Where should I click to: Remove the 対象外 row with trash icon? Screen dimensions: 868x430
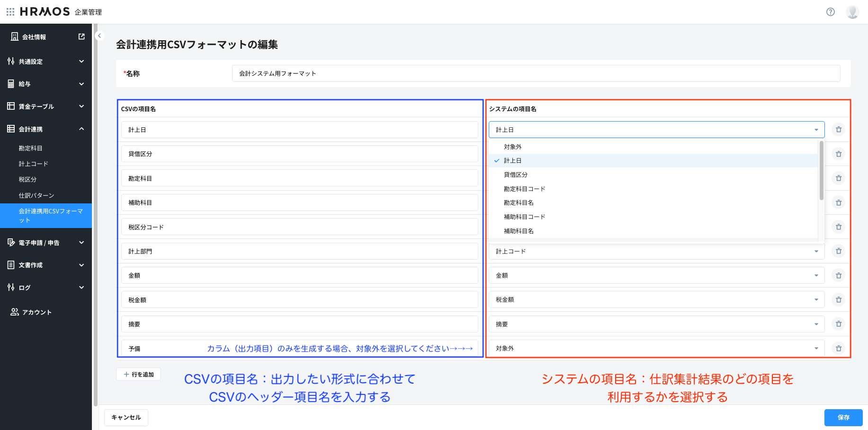838,348
